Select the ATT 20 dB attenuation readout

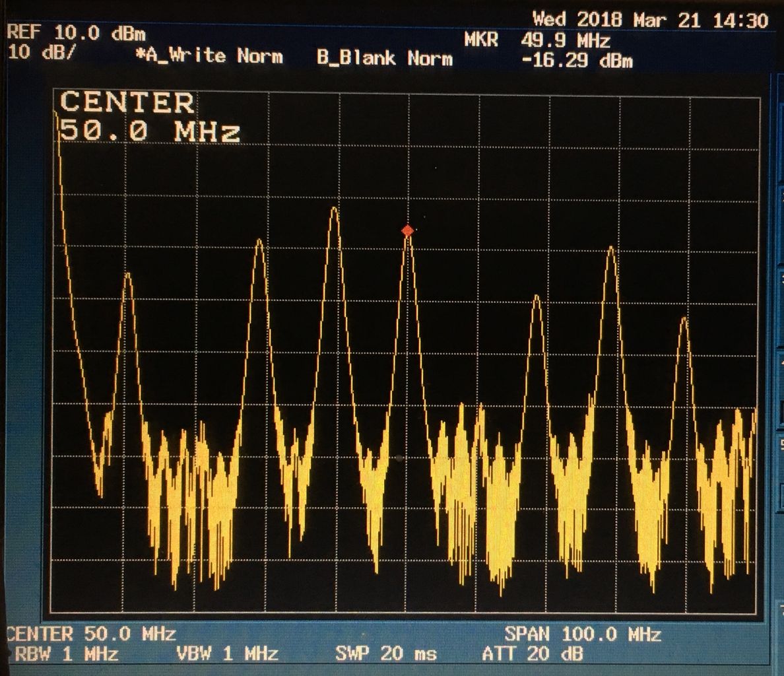pos(533,654)
